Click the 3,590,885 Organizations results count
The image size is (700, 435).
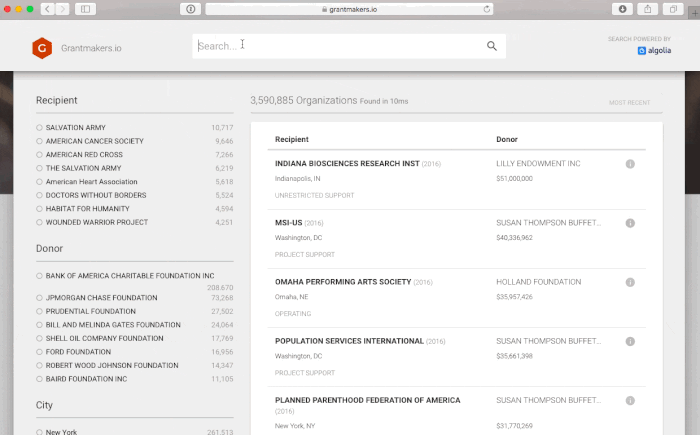coord(304,100)
